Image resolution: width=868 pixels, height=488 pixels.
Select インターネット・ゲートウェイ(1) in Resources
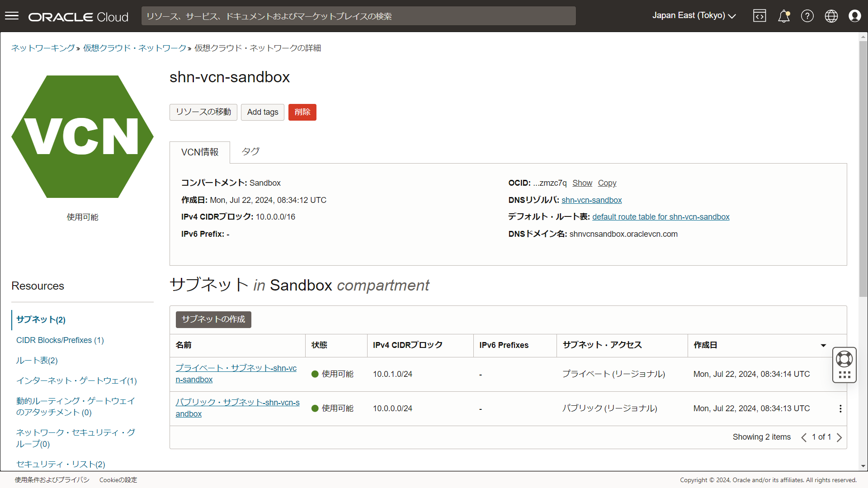[x=76, y=381]
